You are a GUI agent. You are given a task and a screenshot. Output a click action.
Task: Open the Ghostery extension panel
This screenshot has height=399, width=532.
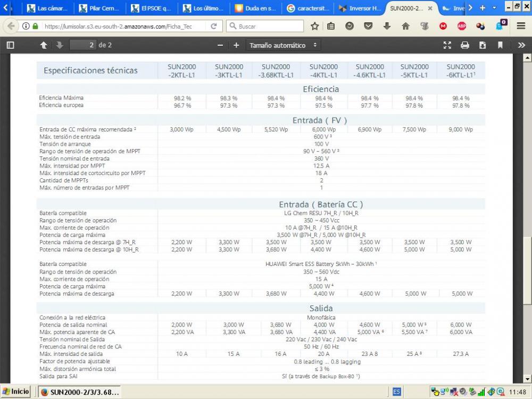coord(501,25)
